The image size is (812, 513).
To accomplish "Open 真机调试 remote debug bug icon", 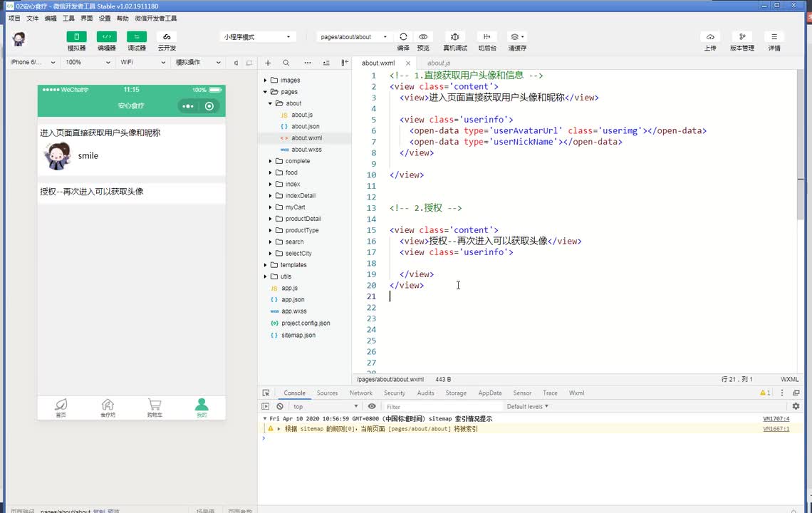I will [x=454, y=37].
